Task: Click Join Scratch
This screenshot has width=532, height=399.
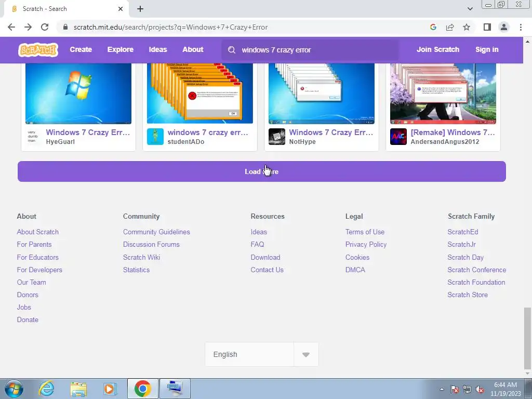Action: 437,49
